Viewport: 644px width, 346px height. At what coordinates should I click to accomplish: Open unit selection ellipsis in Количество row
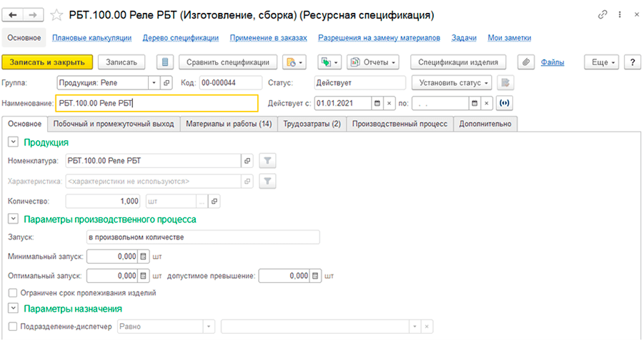click(202, 202)
